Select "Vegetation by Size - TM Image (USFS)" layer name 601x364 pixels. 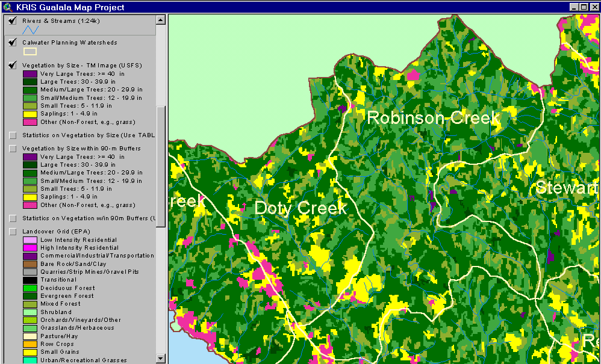tap(82, 66)
